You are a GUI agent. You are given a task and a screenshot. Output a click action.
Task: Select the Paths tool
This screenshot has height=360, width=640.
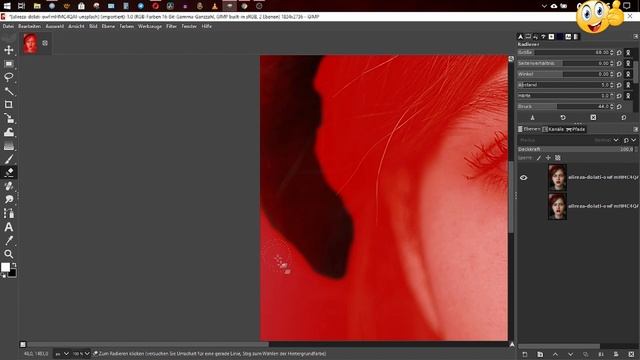(x=9, y=213)
